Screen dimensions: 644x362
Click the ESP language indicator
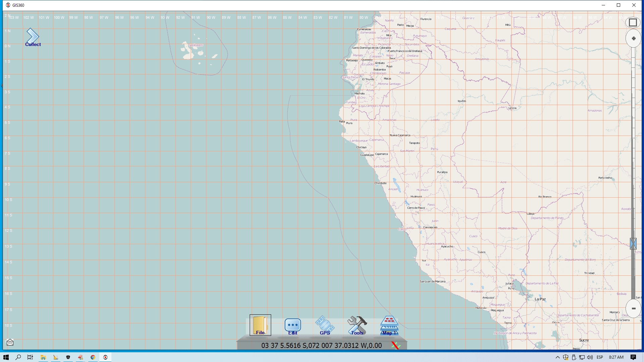click(x=600, y=357)
